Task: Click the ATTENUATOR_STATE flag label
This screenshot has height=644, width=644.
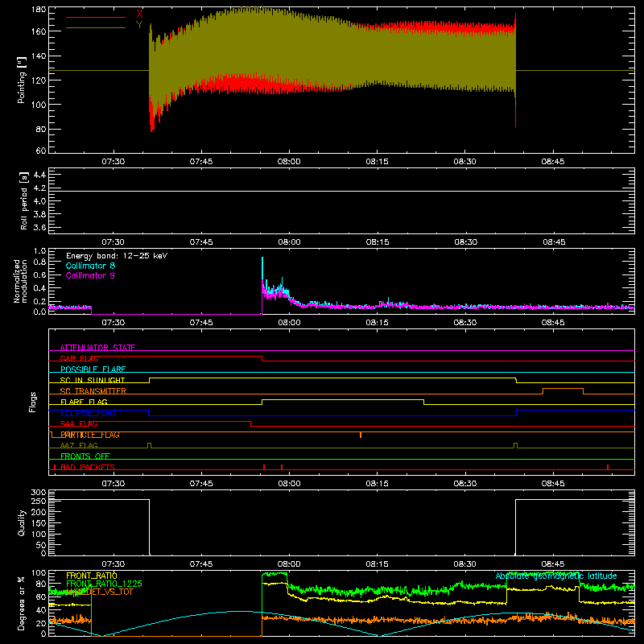Action: tap(97, 348)
